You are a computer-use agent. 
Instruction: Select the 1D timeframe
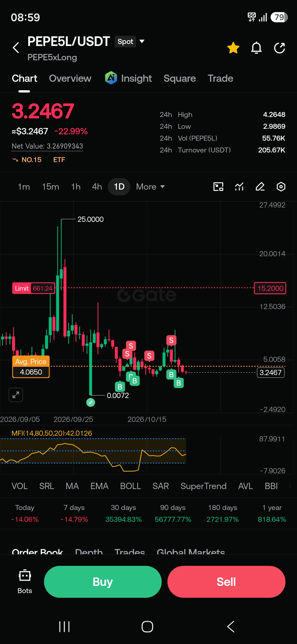click(x=119, y=187)
